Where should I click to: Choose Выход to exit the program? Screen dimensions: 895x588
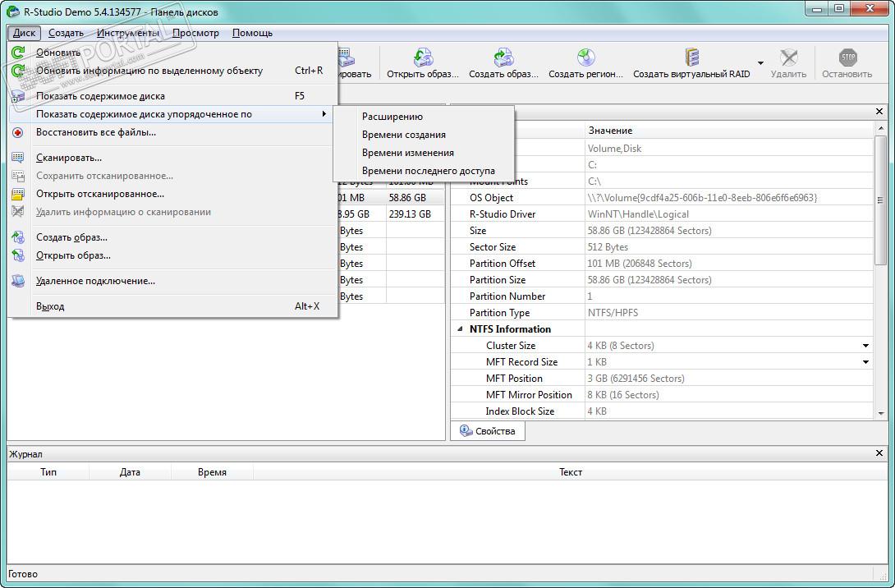[x=172, y=306]
